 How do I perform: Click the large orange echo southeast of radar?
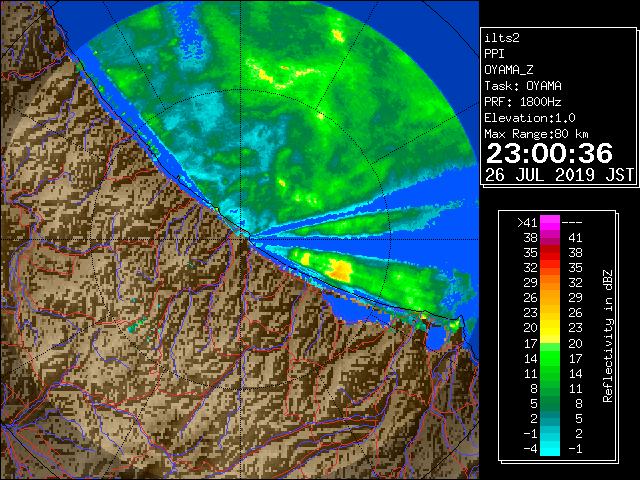(x=340, y=270)
